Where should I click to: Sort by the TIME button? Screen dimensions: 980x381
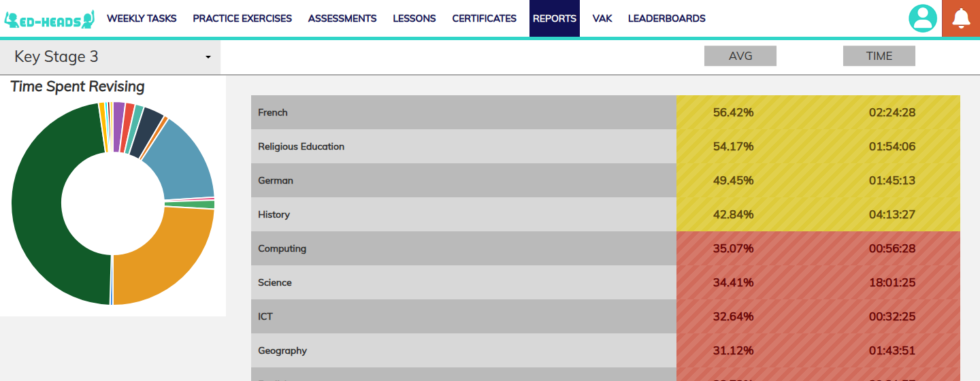click(x=879, y=56)
